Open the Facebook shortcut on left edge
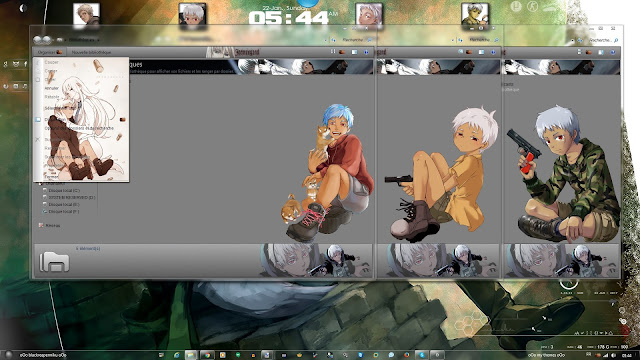Image resolution: width=640 pixels, height=360 pixels. [x=25, y=64]
